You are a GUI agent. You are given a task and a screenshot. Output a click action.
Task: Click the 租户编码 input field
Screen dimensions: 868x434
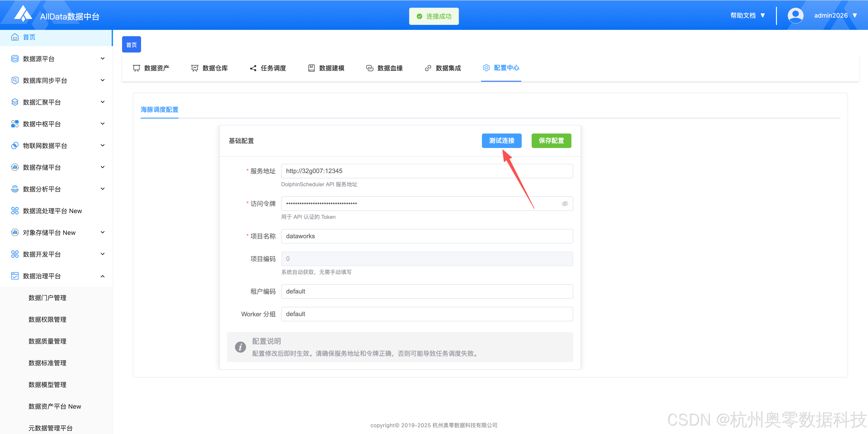[x=427, y=291]
